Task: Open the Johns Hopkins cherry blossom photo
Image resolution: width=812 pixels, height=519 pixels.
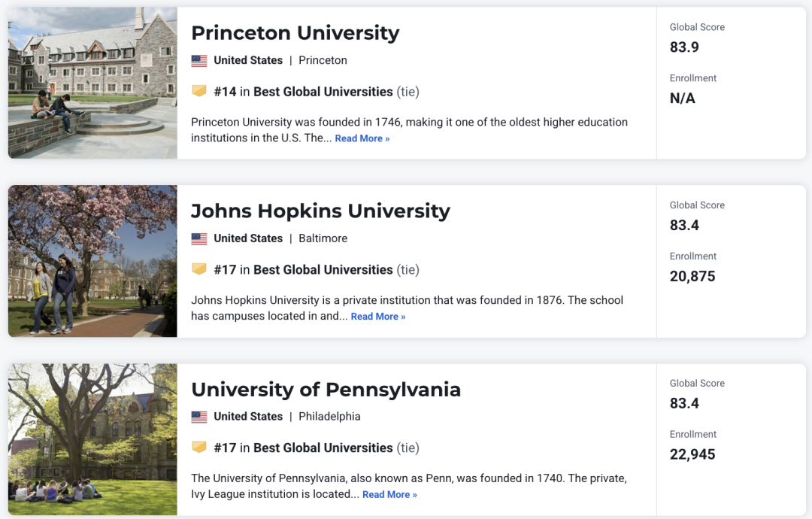Action: 92,261
